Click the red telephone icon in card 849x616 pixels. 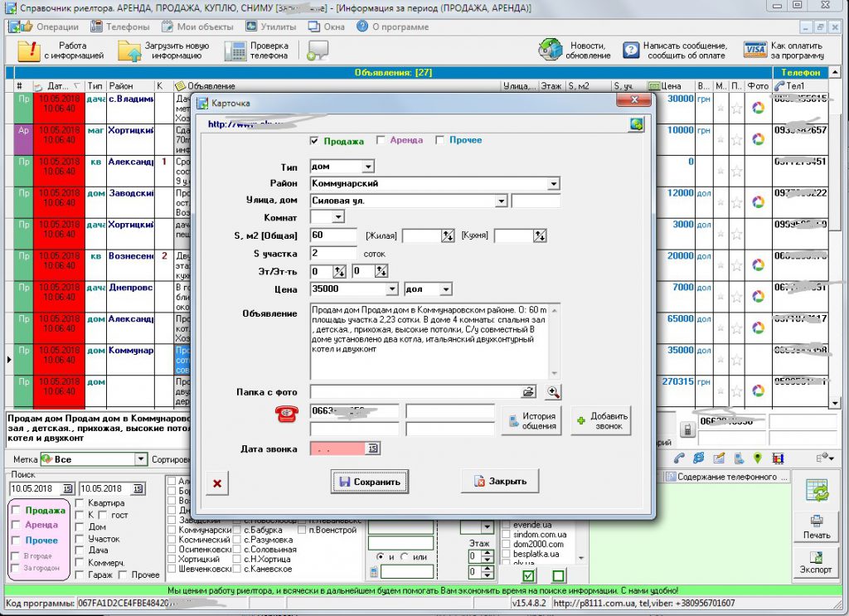pos(286,414)
